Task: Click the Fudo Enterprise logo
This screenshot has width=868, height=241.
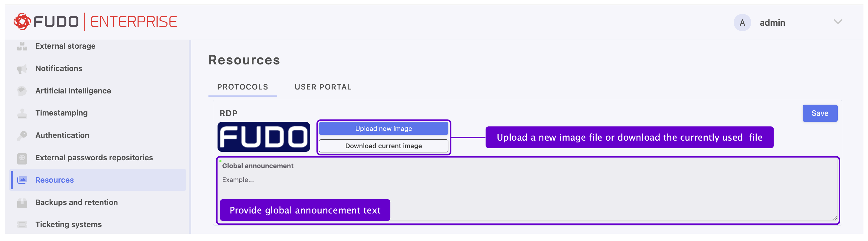Action: click(x=95, y=21)
